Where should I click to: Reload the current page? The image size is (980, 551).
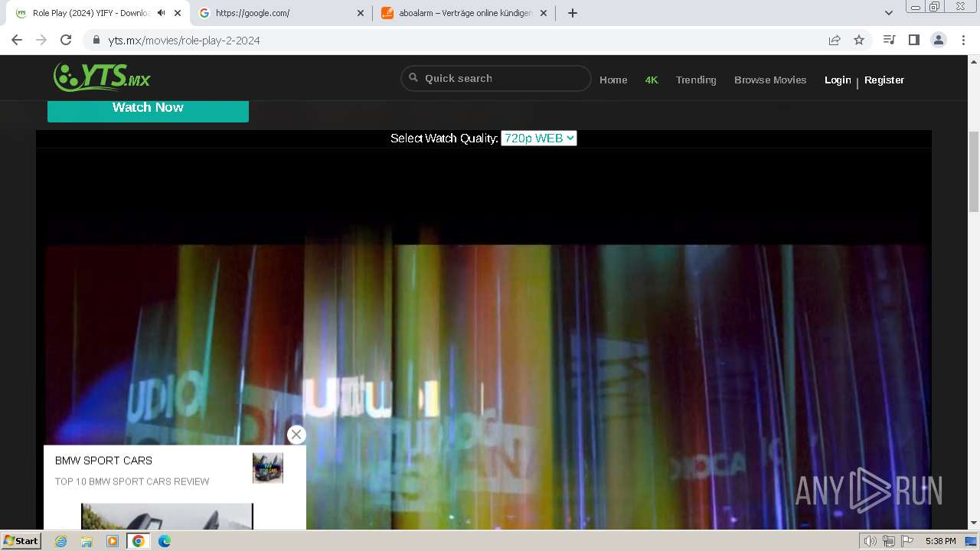point(66,40)
